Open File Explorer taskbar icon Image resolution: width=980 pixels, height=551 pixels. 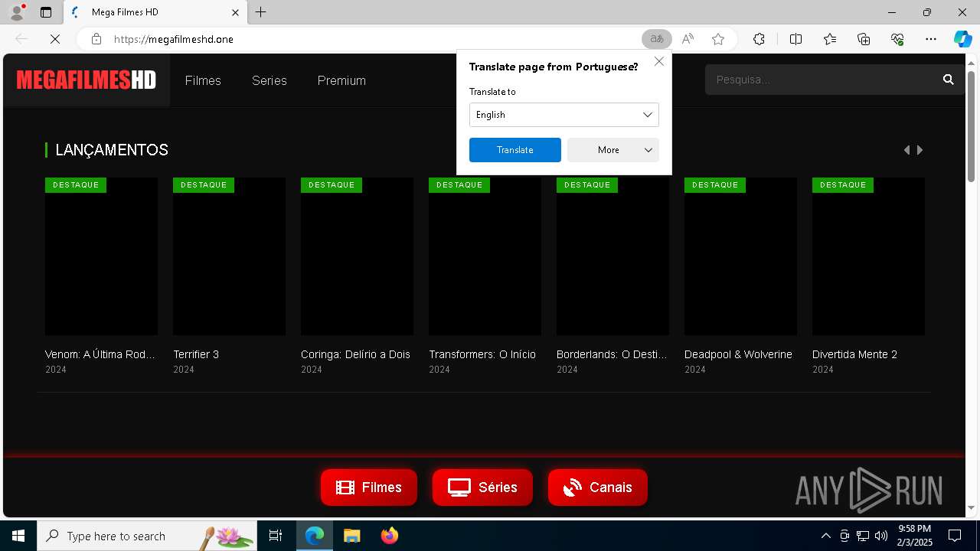[351, 536]
